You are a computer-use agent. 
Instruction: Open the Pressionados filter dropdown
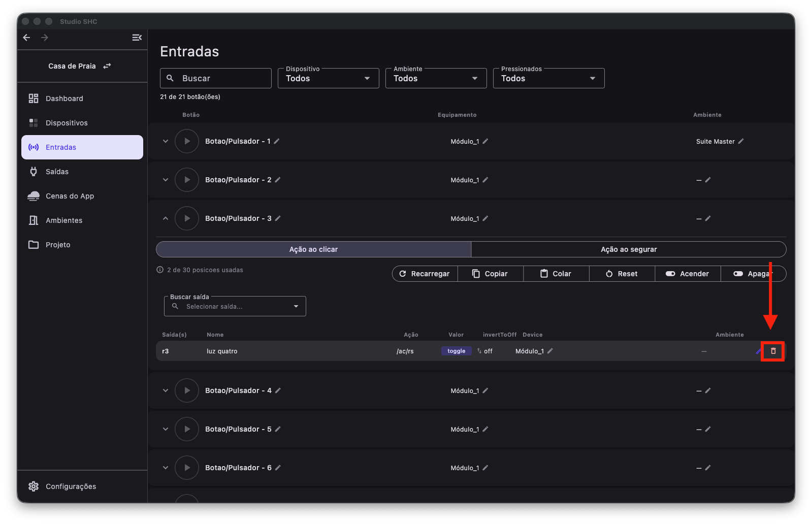click(x=549, y=78)
